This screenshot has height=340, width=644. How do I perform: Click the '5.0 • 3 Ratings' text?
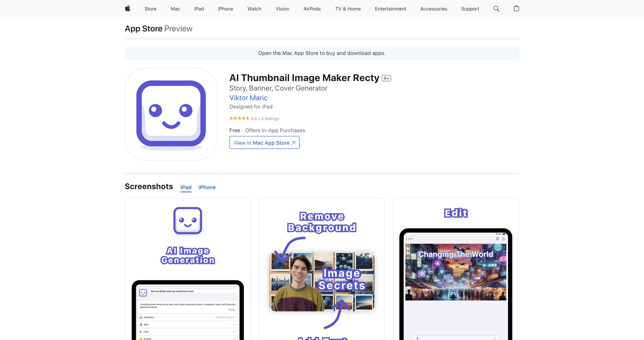click(x=265, y=119)
